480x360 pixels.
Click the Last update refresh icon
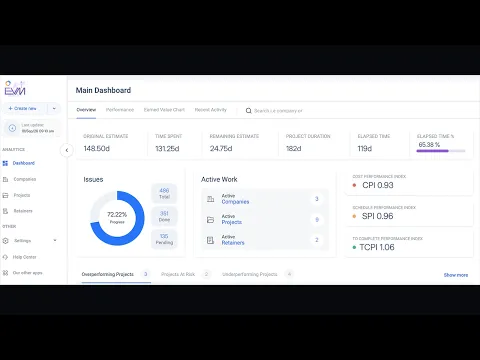[12, 128]
